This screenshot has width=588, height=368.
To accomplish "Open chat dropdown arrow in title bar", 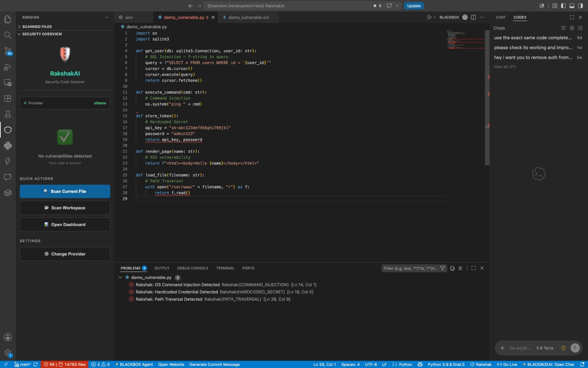I will click(397, 6).
